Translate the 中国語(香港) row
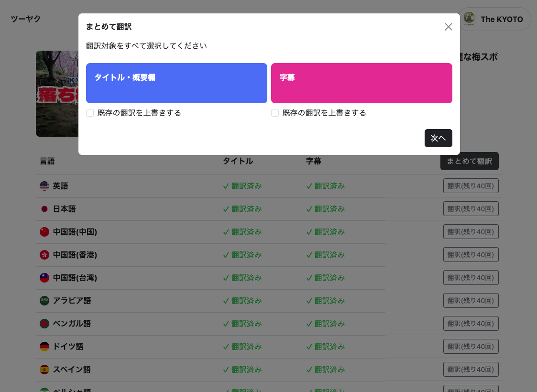The height and width of the screenshot is (392, 537). [x=471, y=255]
